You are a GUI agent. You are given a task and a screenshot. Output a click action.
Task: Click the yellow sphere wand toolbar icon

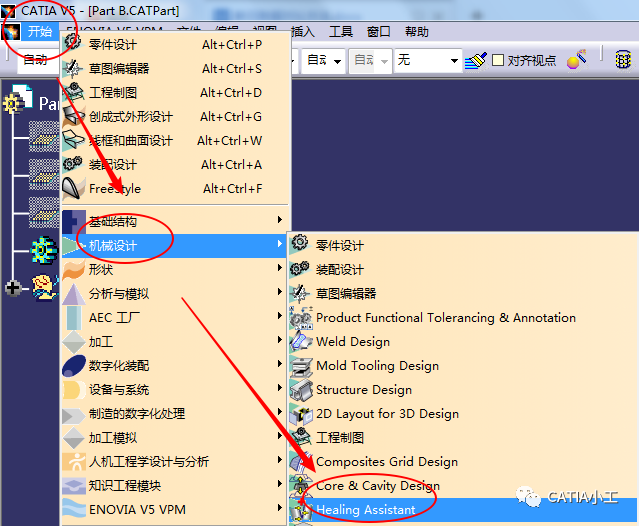coord(577,59)
